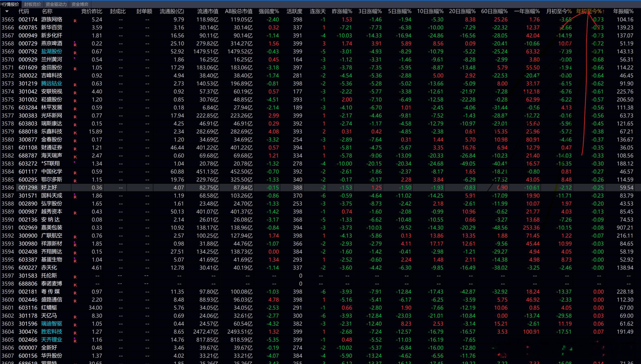Click the R marker beside 财通证券

pos(75,149)
